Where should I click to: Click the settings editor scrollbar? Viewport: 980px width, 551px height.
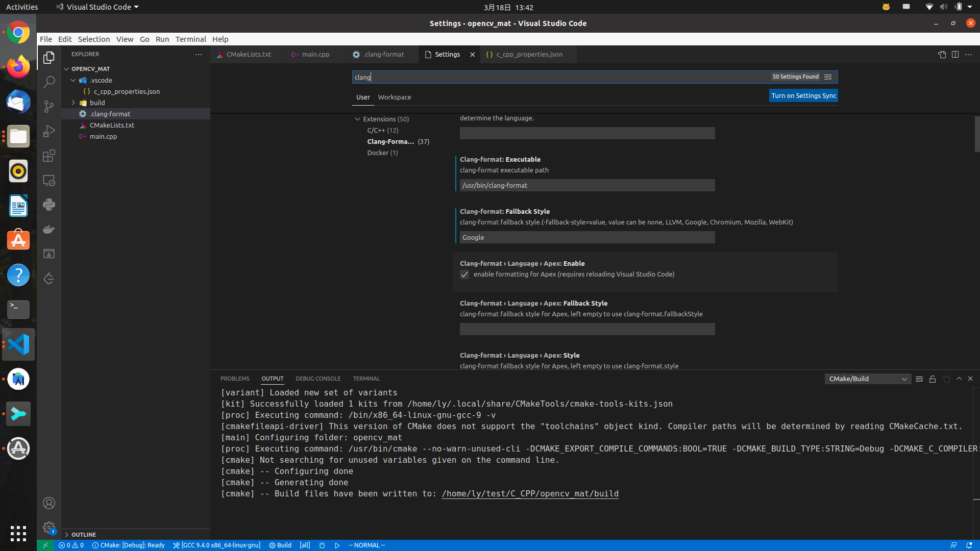977,134
